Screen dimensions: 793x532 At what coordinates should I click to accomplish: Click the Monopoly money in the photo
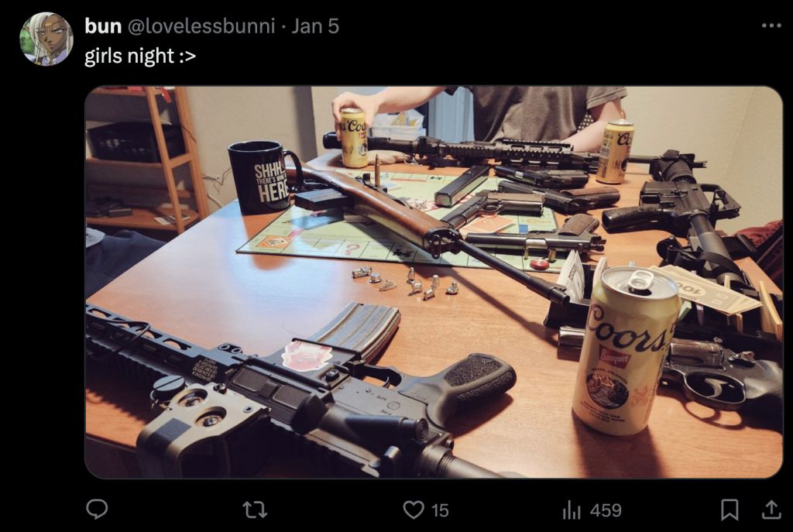click(705, 289)
